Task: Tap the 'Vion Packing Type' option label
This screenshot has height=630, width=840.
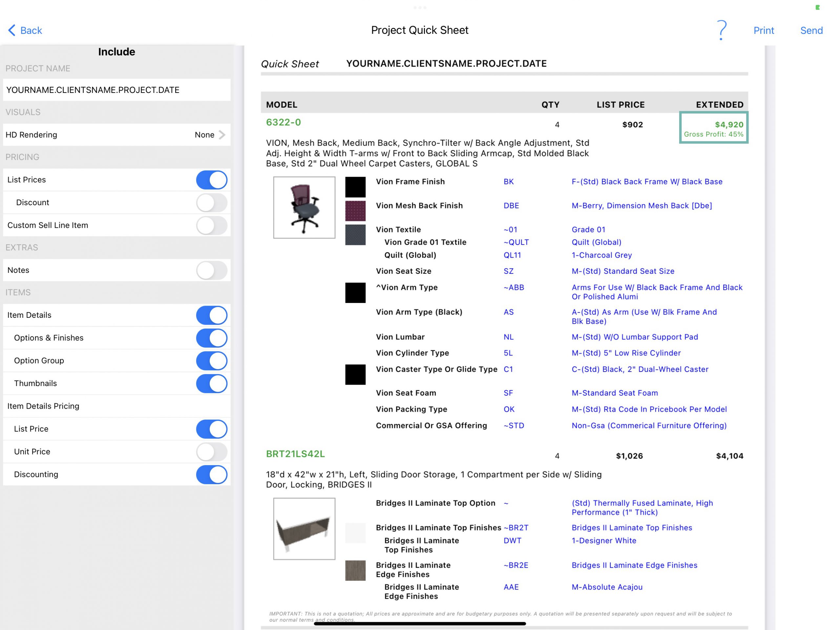Action: point(411,409)
